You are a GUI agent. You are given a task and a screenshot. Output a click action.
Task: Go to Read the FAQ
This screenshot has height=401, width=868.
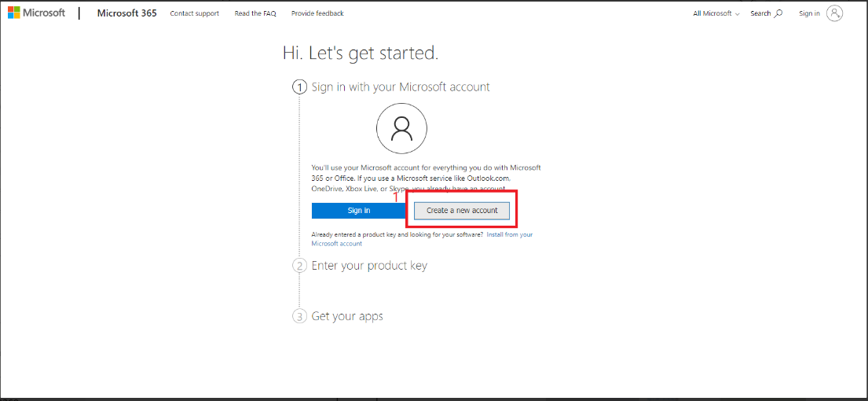click(x=255, y=13)
